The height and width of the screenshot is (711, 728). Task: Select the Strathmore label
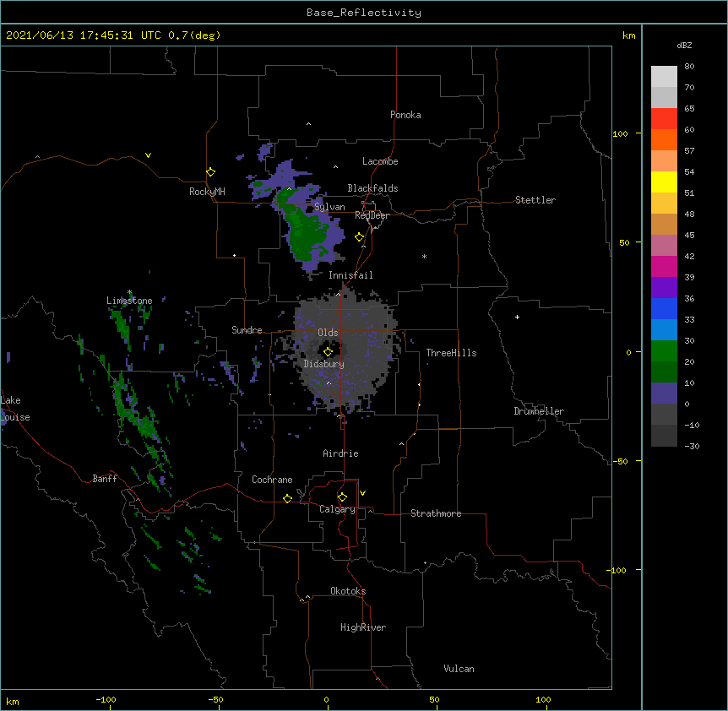(x=436, y=513)
